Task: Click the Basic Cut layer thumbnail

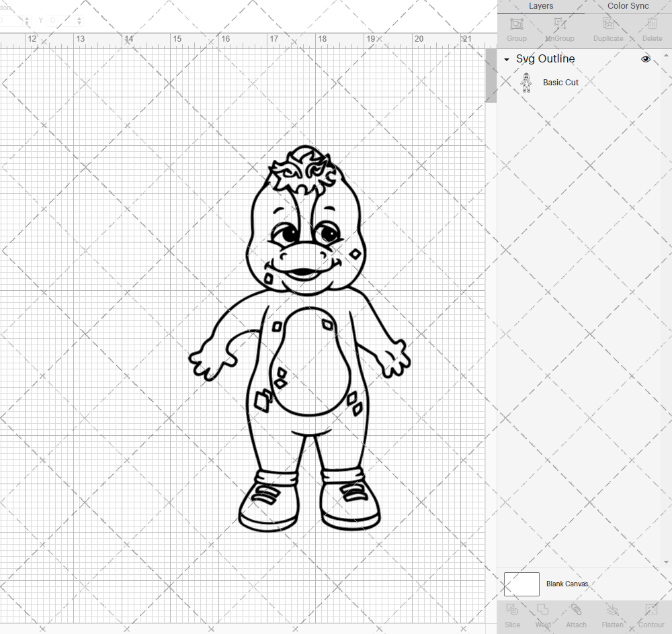Action: pyautogui.click(x=528, y=82)
